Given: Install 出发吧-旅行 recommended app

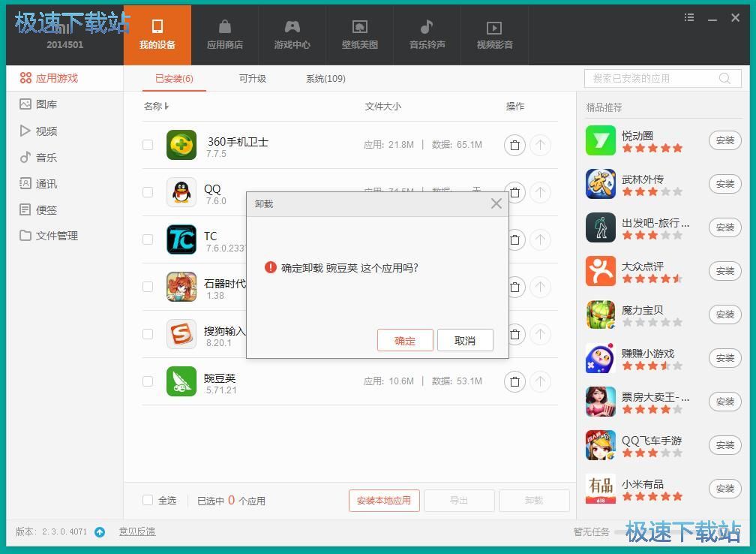Looking at the screenshot, I should click(x=724, y=227).
